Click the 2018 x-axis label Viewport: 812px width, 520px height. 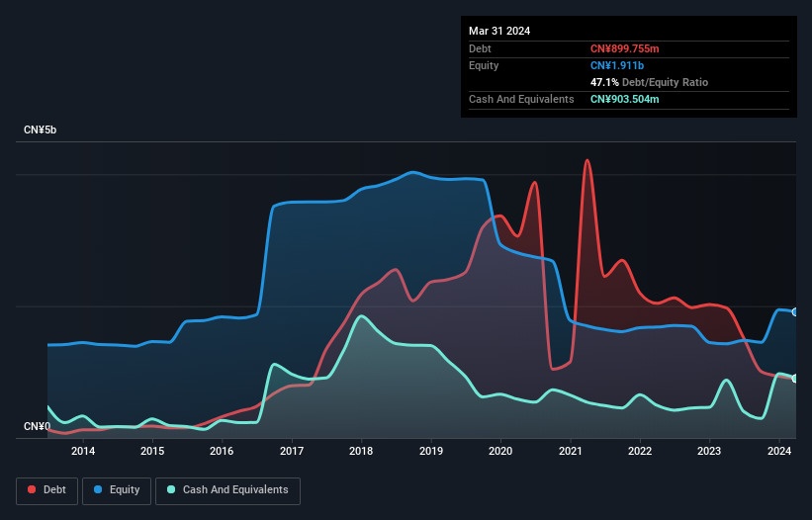pos(361,451)
